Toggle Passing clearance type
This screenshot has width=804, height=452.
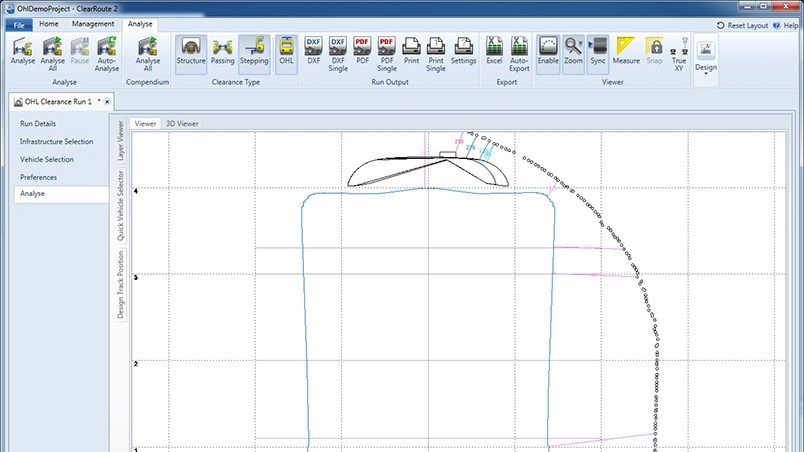pyautogui.click(x=222, y=51)
